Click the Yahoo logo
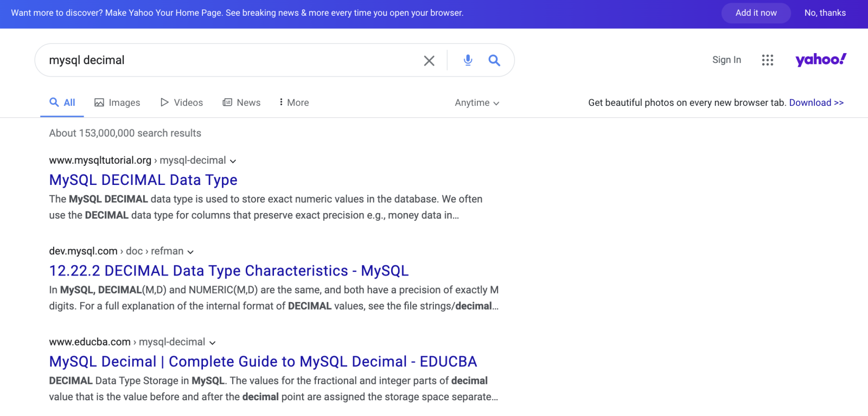The width and height of the screenshot is (868, 416). 820,60
